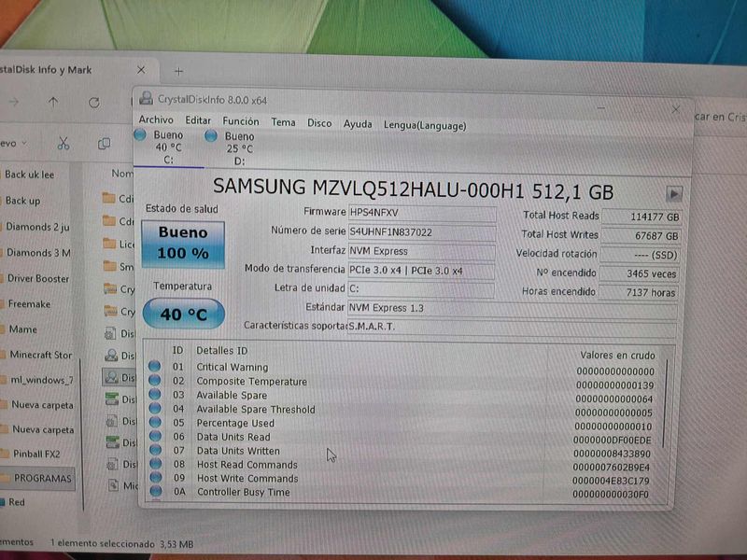Click the Copy icon in Explorer toolbar

coord(104,144)
